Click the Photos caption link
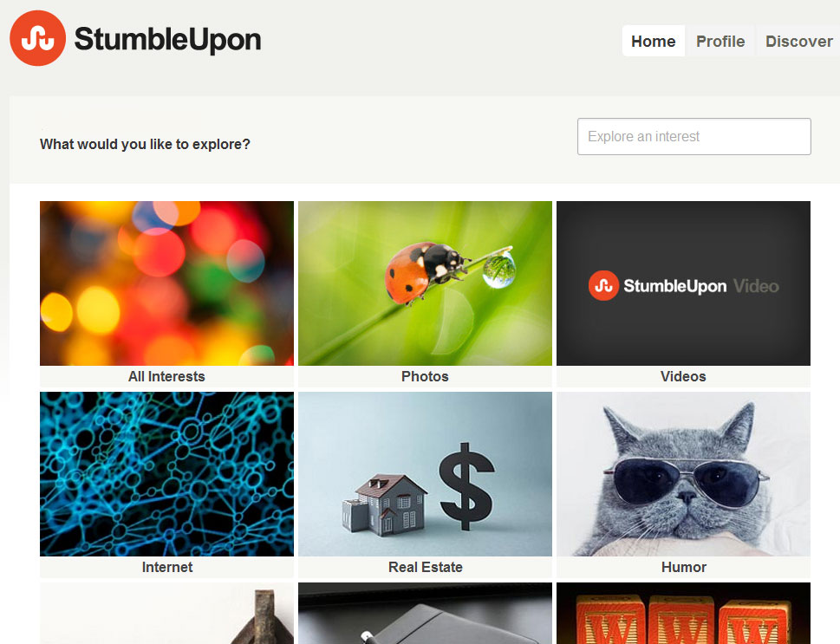Screen dimensions: 840x644 coord(425,377)
